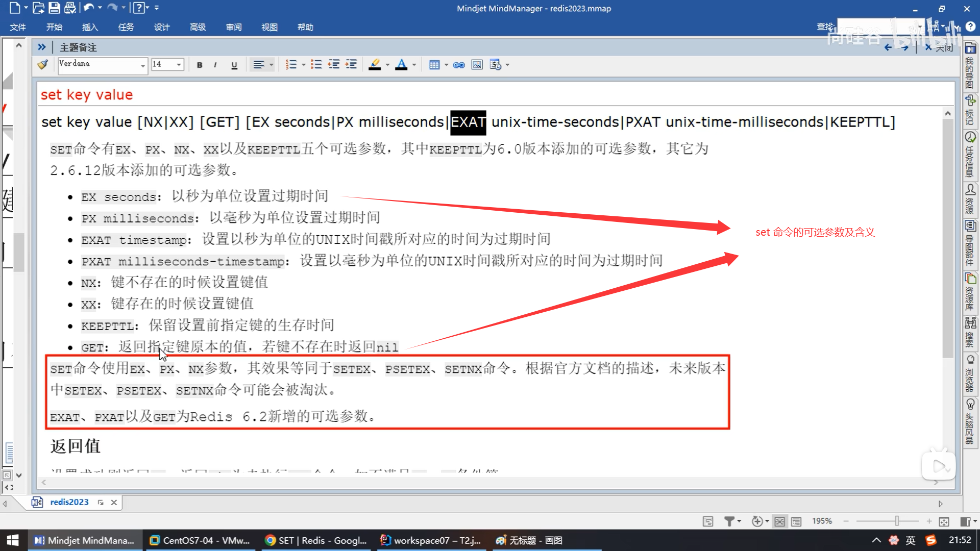Click the numbered list icon
The height and width of the screenshot is (551, 980).
tap(291, 65)
